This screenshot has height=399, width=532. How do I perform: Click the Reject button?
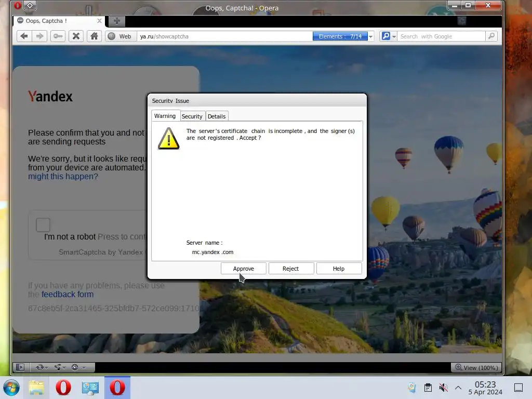pos(291,269)
